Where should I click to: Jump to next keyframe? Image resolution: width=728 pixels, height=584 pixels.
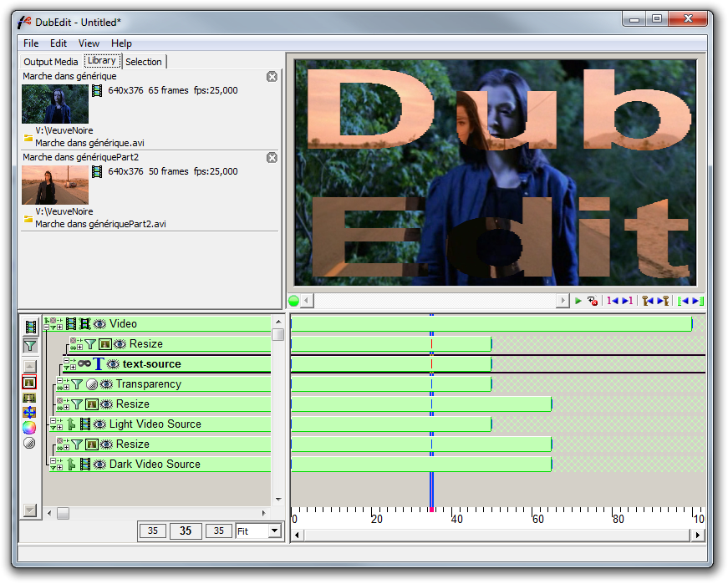(x=663, y=301)
